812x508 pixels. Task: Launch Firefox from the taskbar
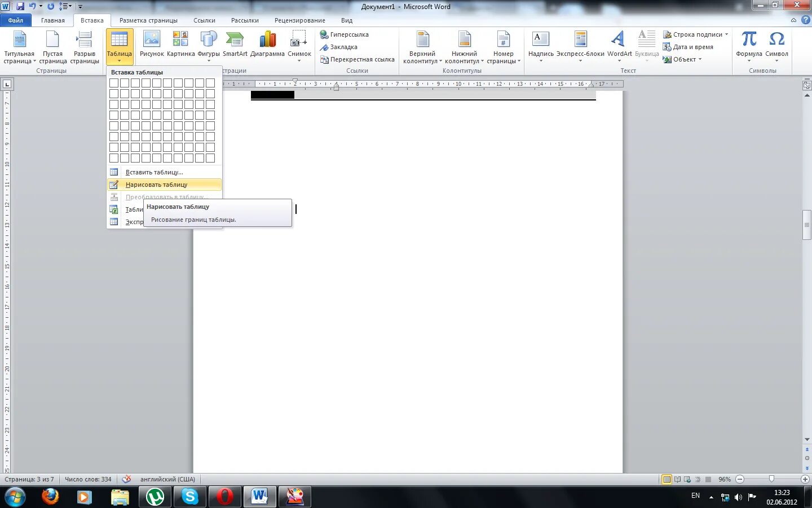pyautogui.click(x=50, y=497)
